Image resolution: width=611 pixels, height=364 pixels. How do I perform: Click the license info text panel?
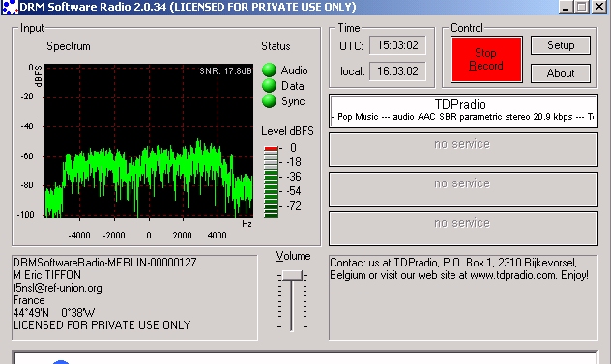click(x=134, y=297)
